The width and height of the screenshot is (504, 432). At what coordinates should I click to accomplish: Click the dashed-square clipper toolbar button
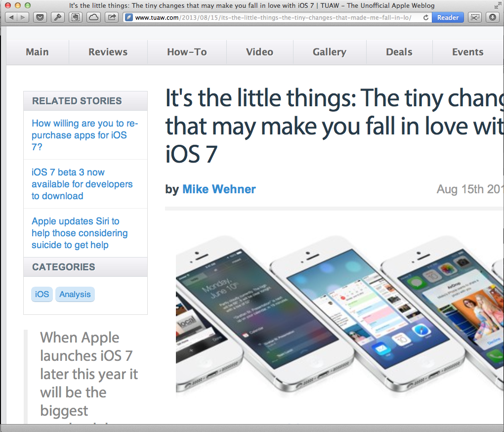(76, 17)
